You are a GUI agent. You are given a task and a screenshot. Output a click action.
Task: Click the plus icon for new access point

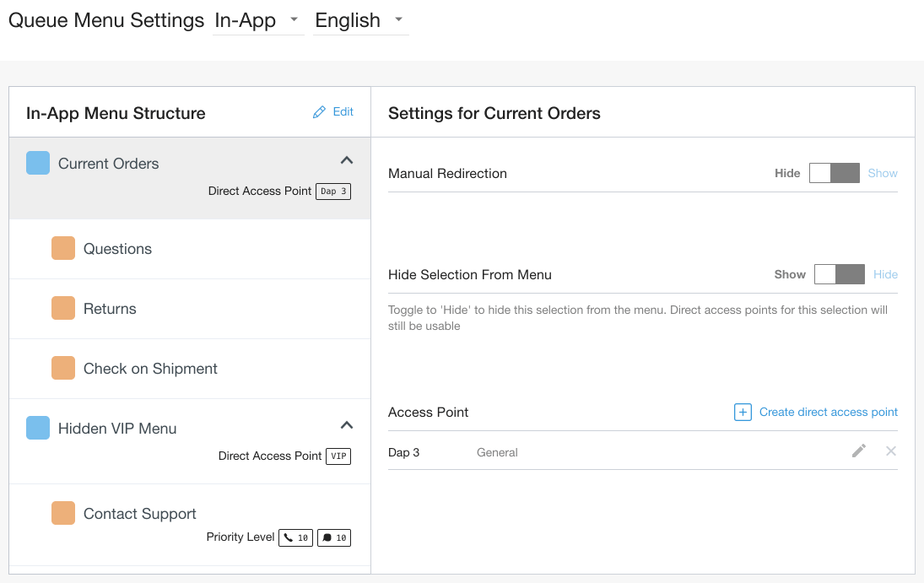[x=743, y=412]
